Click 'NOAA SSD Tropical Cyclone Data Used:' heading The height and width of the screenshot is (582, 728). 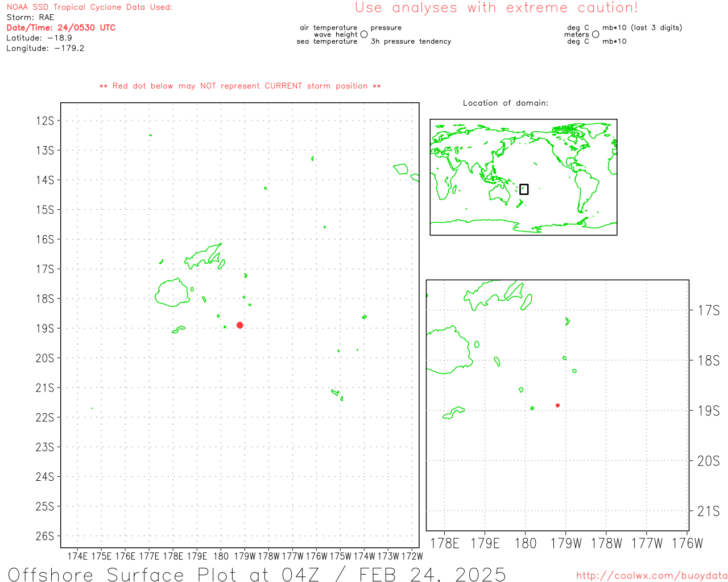89,7
